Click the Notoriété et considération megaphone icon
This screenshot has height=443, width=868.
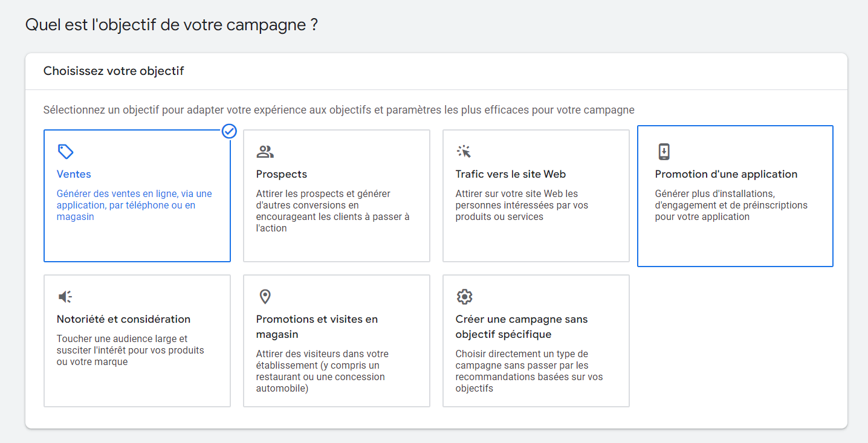tap(65, 297)
